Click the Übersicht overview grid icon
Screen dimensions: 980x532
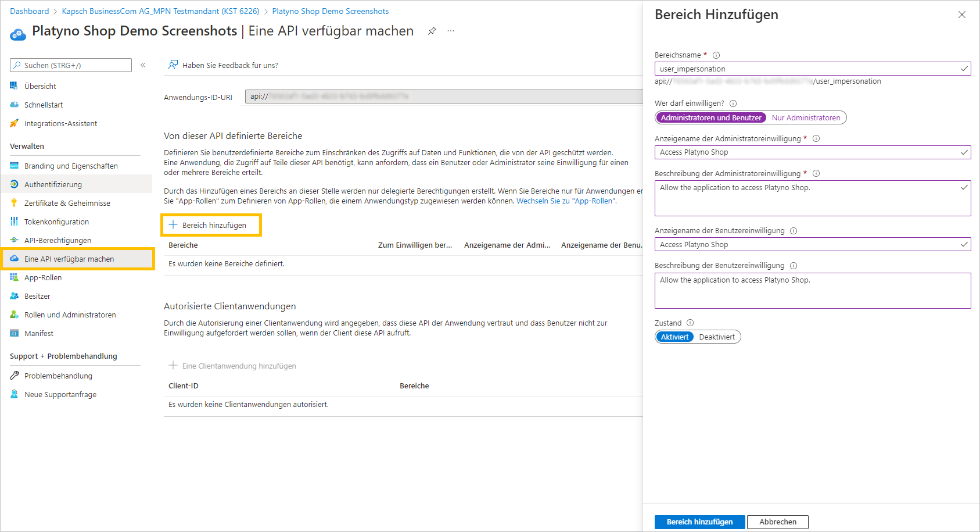(x=14, y=86)
